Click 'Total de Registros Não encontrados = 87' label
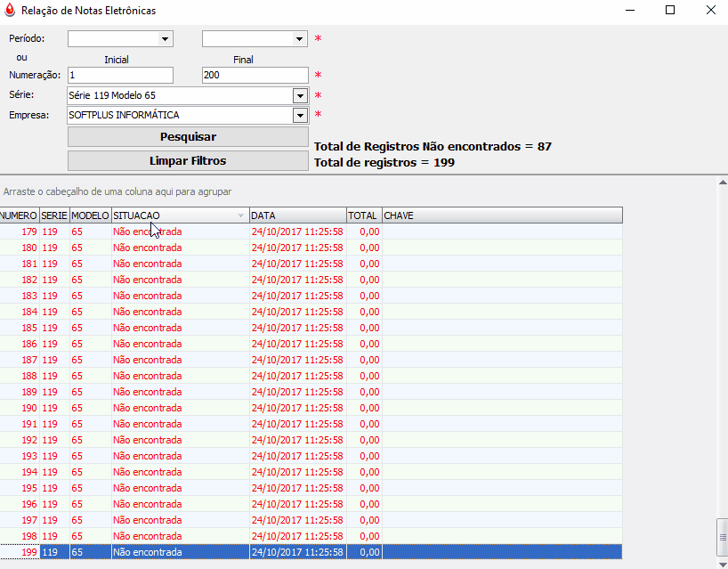This screenshot has height=569, width=728. tap(433, 146)
